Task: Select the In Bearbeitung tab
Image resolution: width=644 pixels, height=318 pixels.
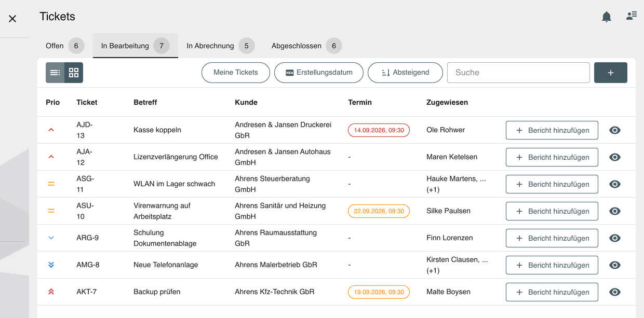Action: 136,46
